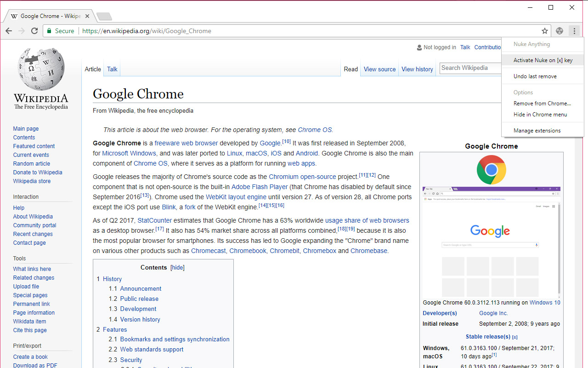Switch to the Talk tab next to Article
The image size is (588, 368).
point(112,69)
